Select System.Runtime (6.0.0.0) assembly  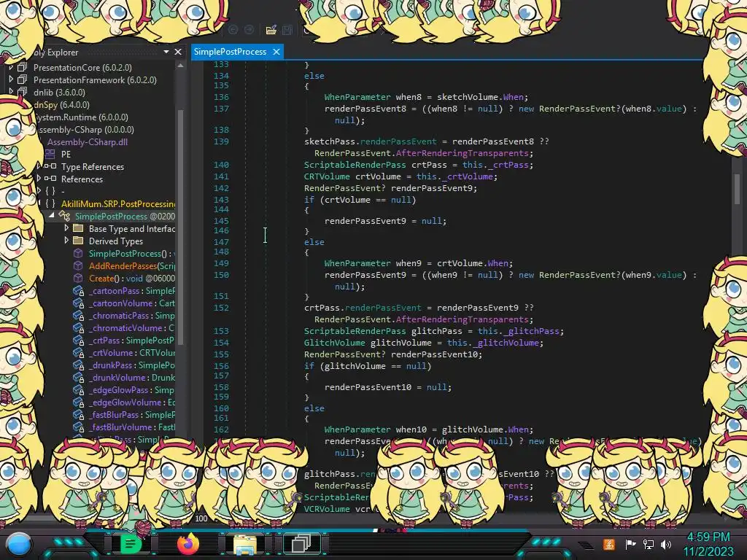(x=82, y=117)
